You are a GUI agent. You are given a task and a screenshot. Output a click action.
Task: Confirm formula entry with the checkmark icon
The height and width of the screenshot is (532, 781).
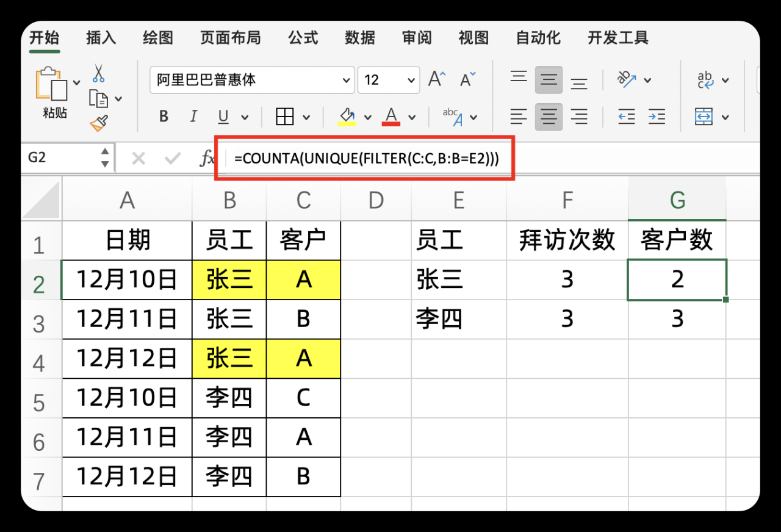[x=173, y=159]
